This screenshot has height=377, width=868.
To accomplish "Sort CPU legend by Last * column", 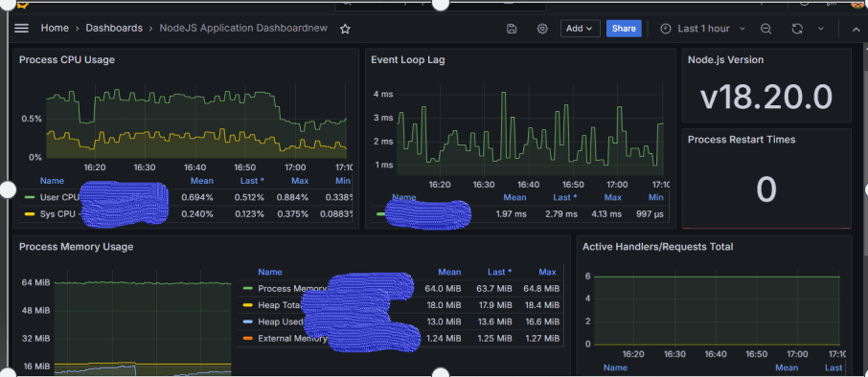I will tap(252, 181).
